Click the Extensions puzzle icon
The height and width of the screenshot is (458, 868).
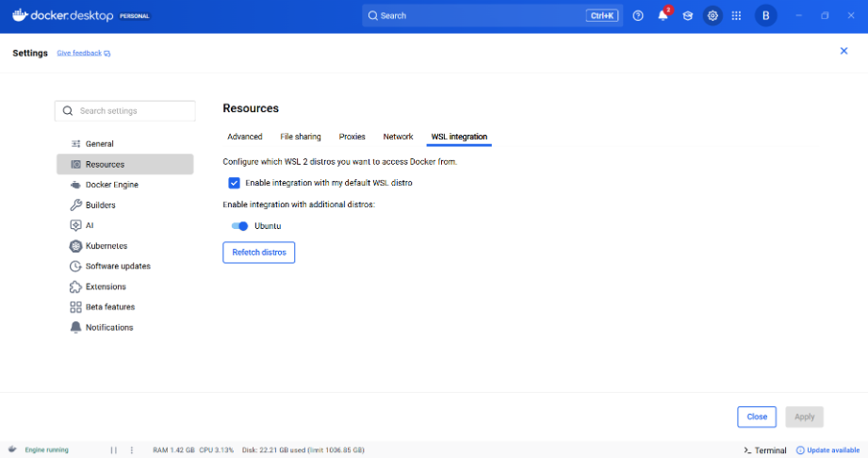75,286
